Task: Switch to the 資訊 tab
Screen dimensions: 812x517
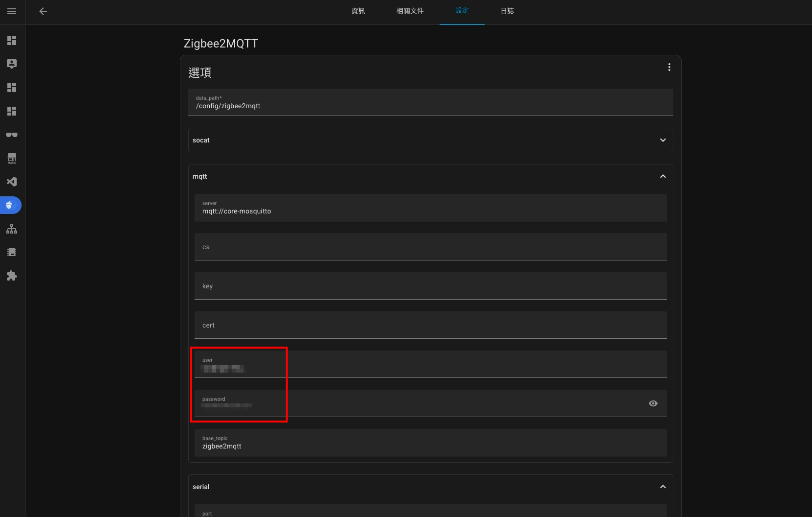Action: (358, 11)
